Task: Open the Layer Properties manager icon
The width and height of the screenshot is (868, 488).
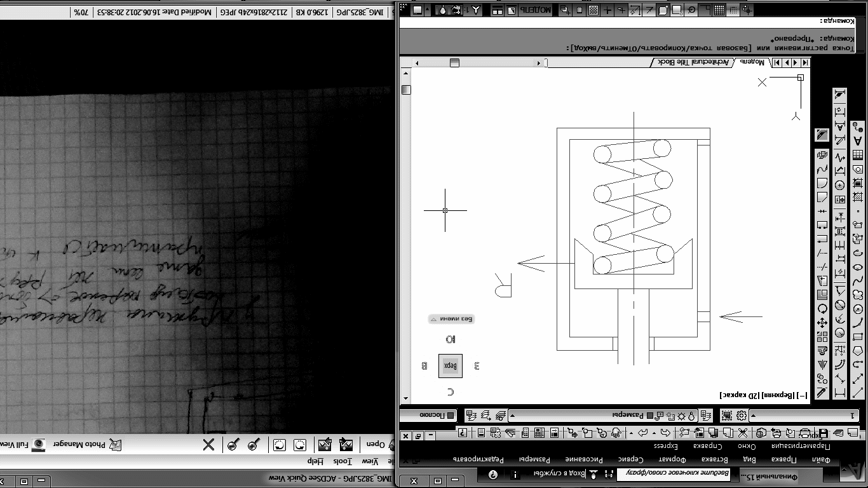Action: pyautogui.click(x=706, y=416)
